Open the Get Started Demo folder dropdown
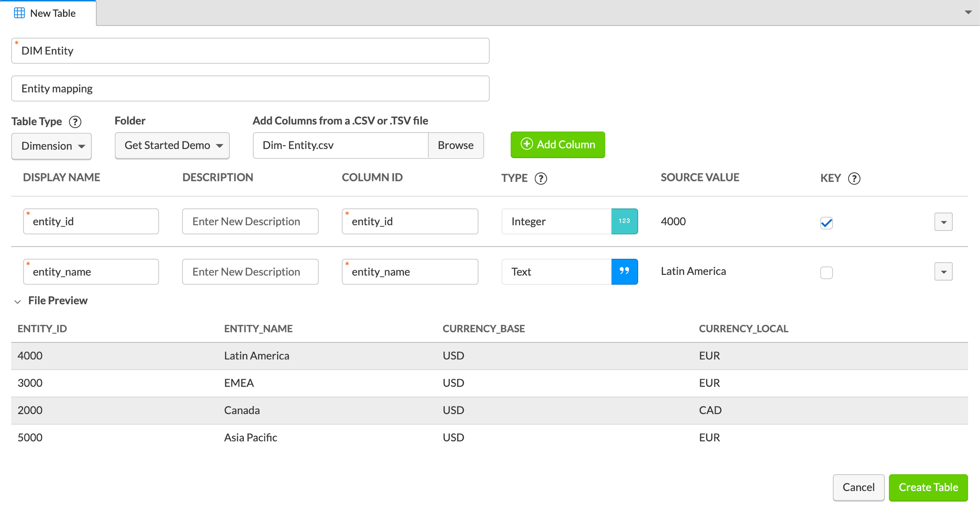The width and height of the screenshot is (980, 512). coord(172,145)
